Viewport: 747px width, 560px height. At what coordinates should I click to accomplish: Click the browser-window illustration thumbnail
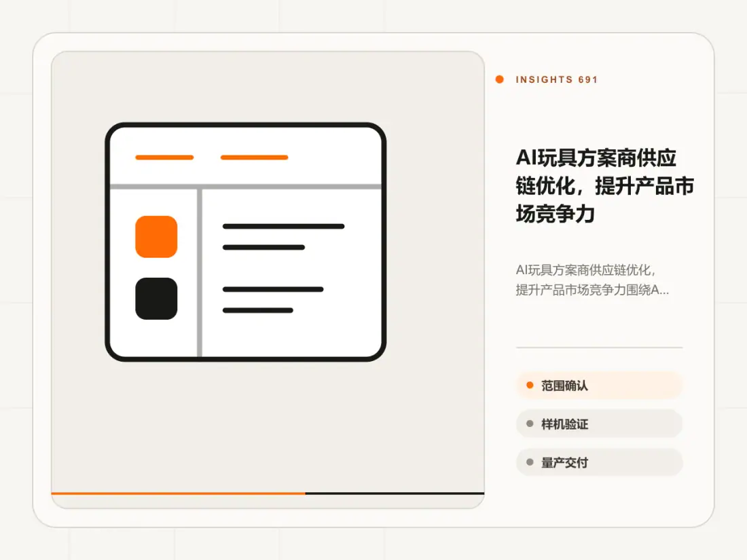click(x=245, y=242)
